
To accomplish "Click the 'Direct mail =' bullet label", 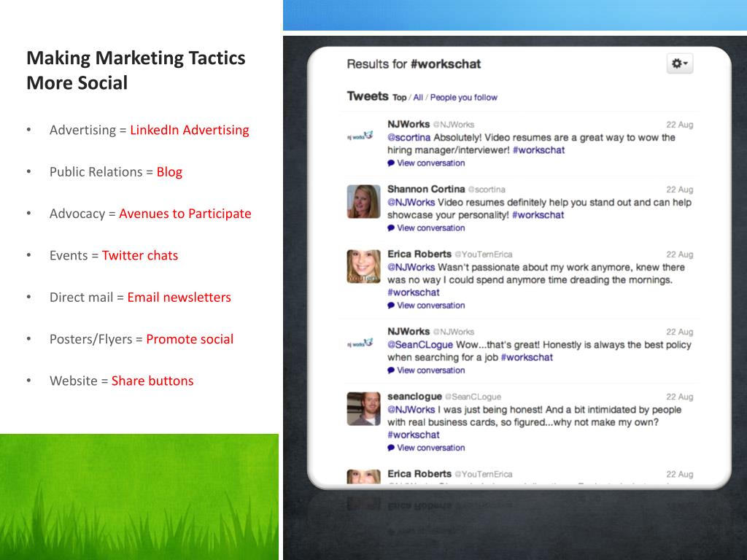I will (x=86, y=297).
